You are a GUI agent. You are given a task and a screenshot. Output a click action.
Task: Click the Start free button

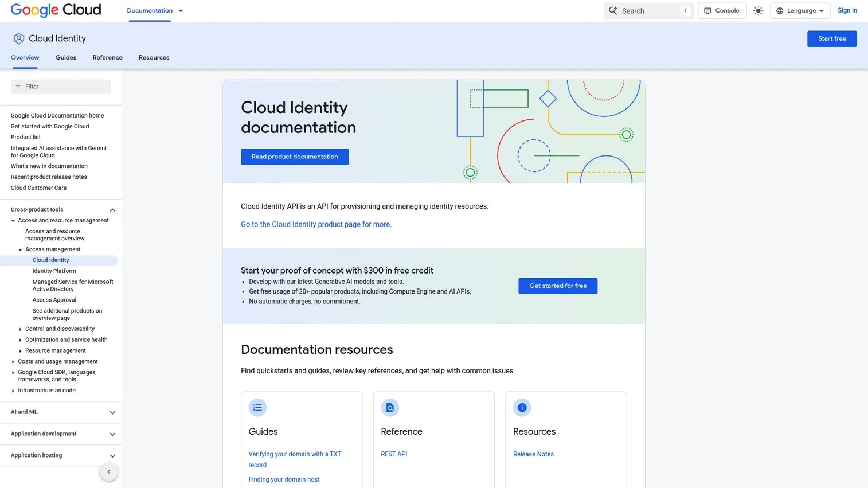(832, 38)
